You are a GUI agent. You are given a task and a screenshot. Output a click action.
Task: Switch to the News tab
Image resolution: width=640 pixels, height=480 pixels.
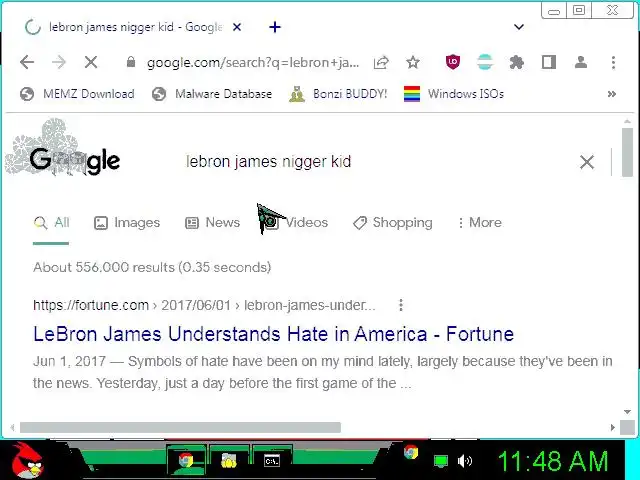pos(212,223)
